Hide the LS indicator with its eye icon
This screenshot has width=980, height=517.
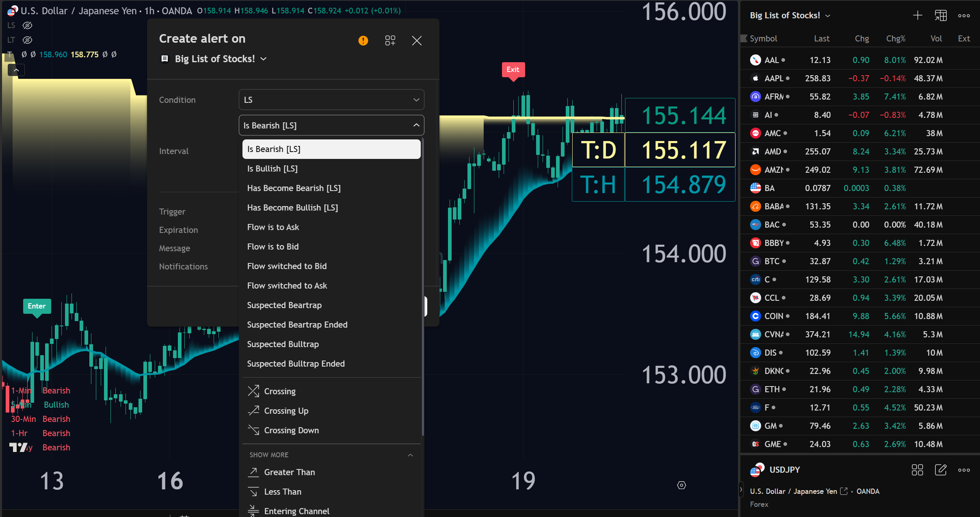(27, 25)
